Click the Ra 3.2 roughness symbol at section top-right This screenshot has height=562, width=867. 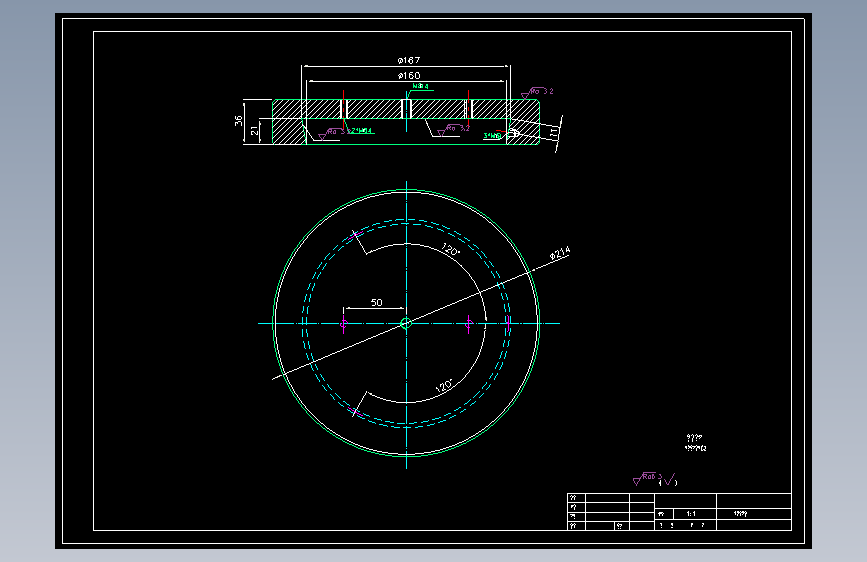(x=537, y=92)
